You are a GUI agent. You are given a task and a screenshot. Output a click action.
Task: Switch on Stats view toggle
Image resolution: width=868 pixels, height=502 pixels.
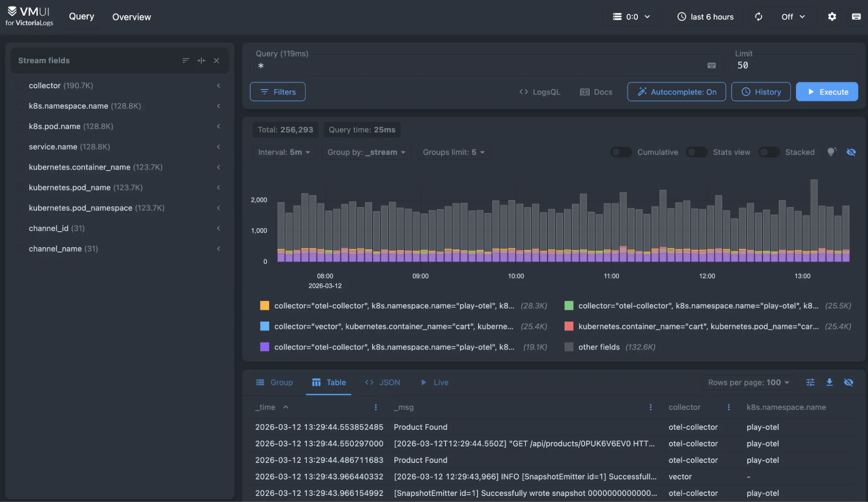[696, 152]
